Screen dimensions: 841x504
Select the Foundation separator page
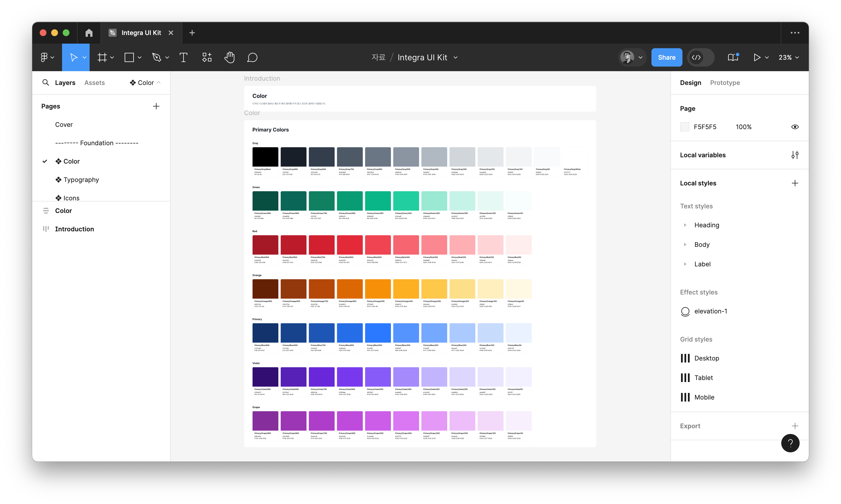click(x=97, y=143)
